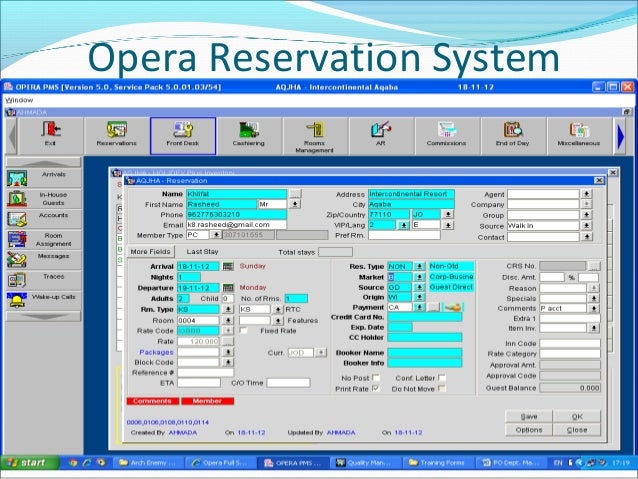Viewport: 638px width, 479px height.
Task: Open the Rm. Type dropdown
Action: pyautogui.click(x=228, y=309)
